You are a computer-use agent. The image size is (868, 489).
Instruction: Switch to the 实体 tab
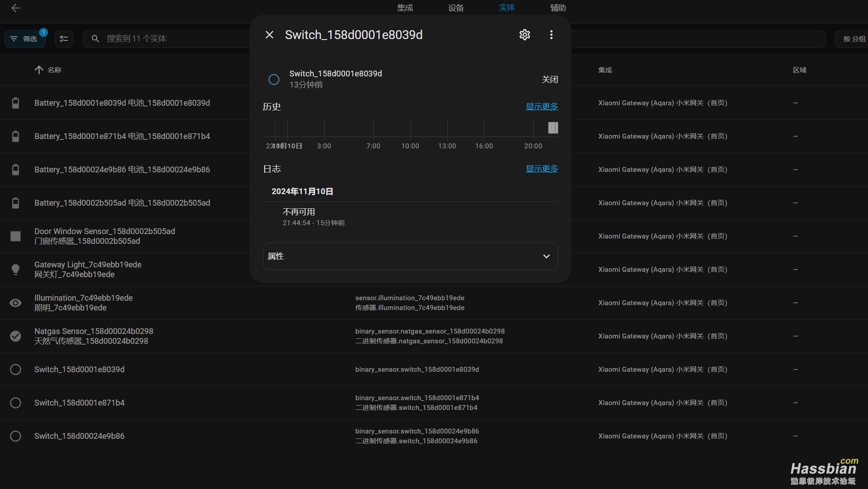[x=507, y=8]
